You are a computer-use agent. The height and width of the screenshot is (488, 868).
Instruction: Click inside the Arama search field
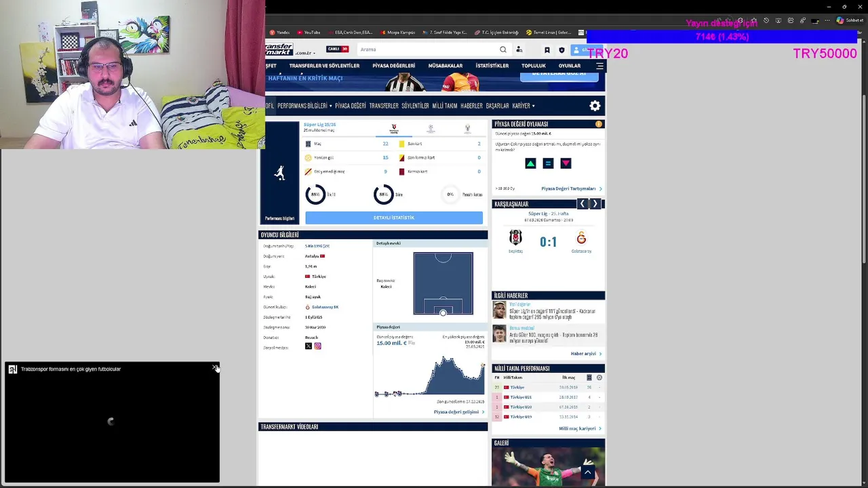427,49
